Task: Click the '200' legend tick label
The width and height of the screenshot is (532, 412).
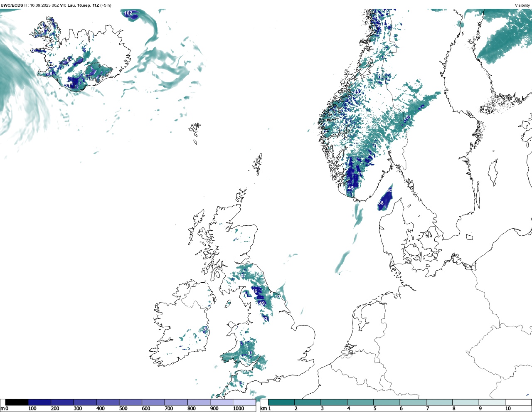Action: (55, 409)
